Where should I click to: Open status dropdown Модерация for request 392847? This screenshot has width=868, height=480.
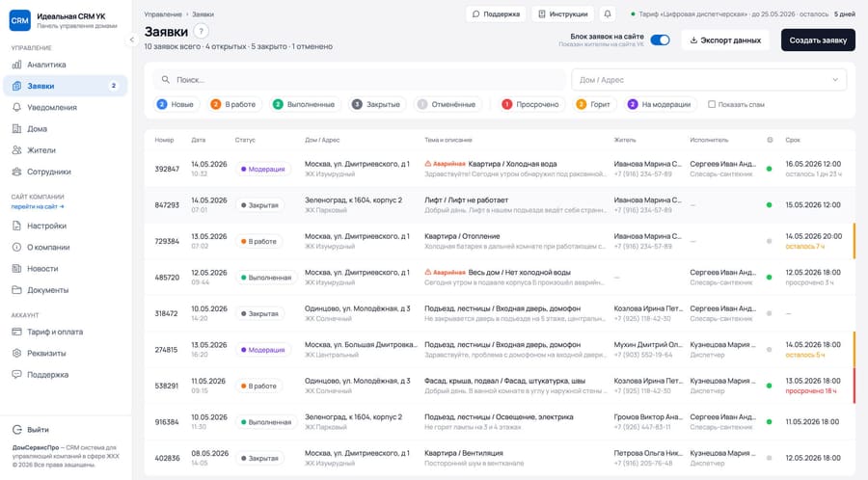point(263,170)
